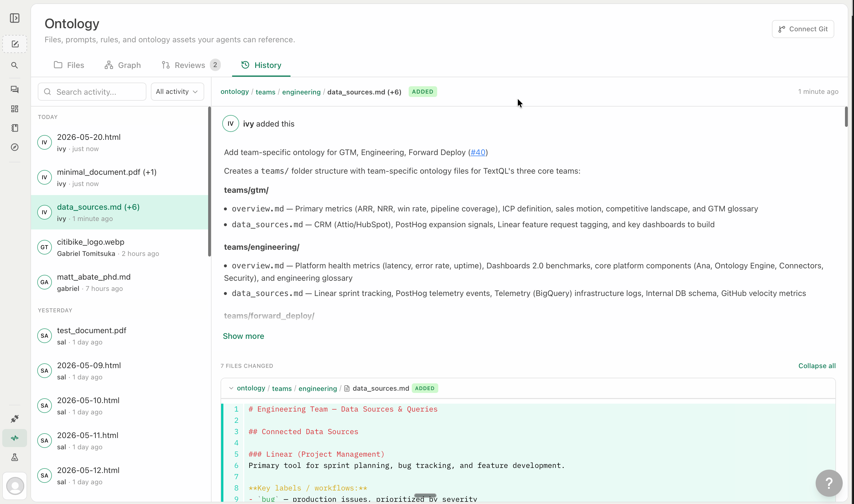Open the new chat compose icon
The width and height of the screenshot is (854, 504).
pos(15,44)
